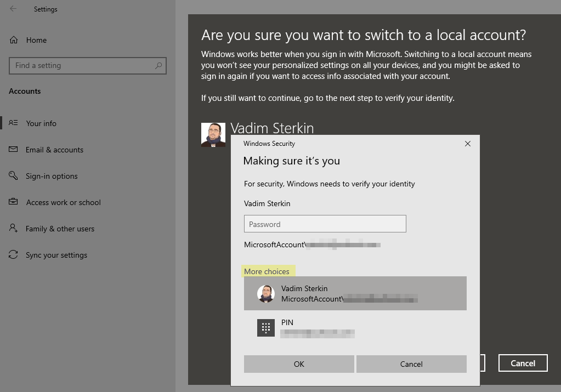The height and width of the screenshot is (392, 561).
Task: Cancel switching to local account
Action: [523, 363]
